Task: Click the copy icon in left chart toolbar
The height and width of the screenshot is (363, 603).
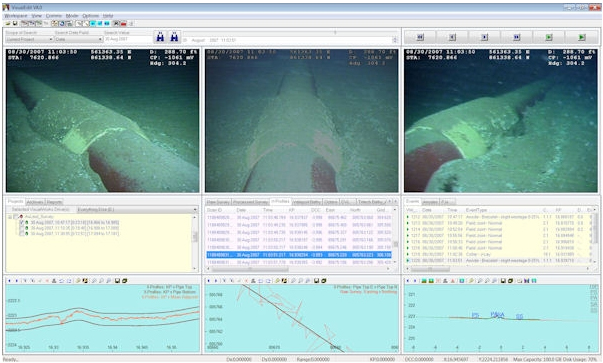Action: 125,281
